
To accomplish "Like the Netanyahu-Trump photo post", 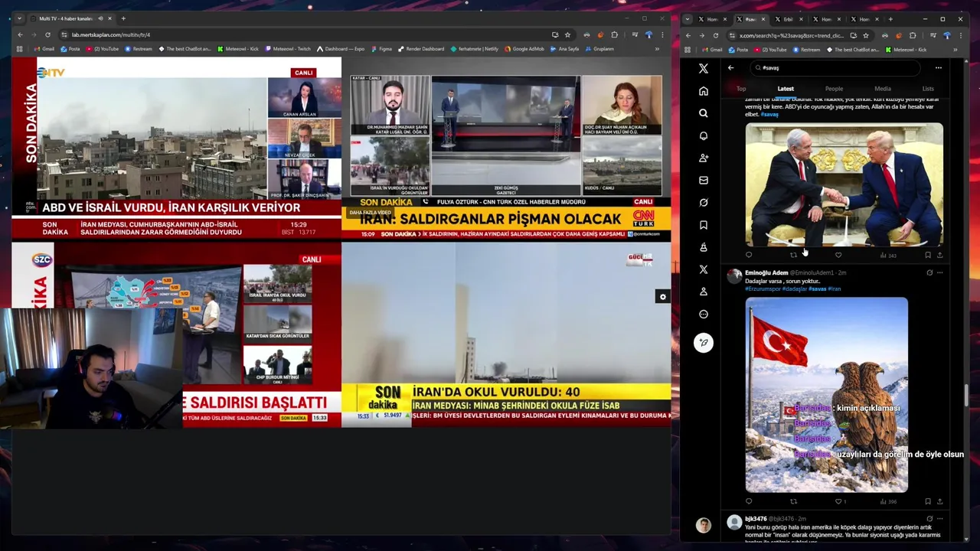I will (838, 255).
